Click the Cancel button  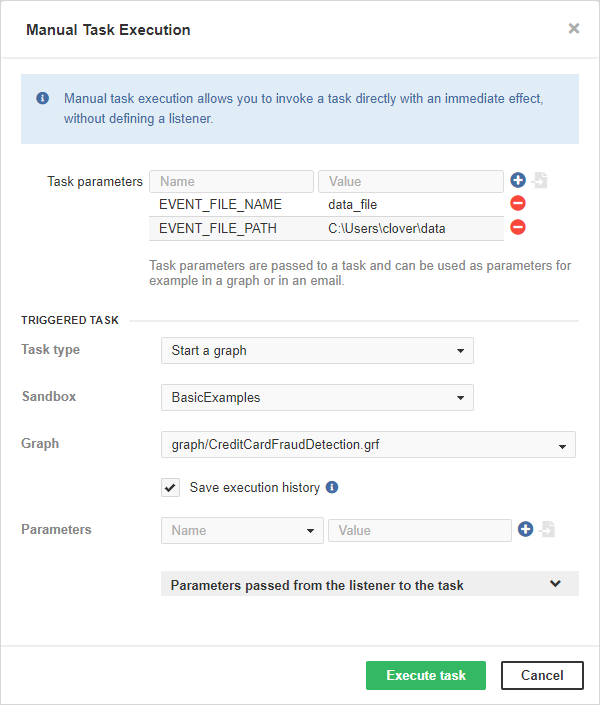coord(541,675)
